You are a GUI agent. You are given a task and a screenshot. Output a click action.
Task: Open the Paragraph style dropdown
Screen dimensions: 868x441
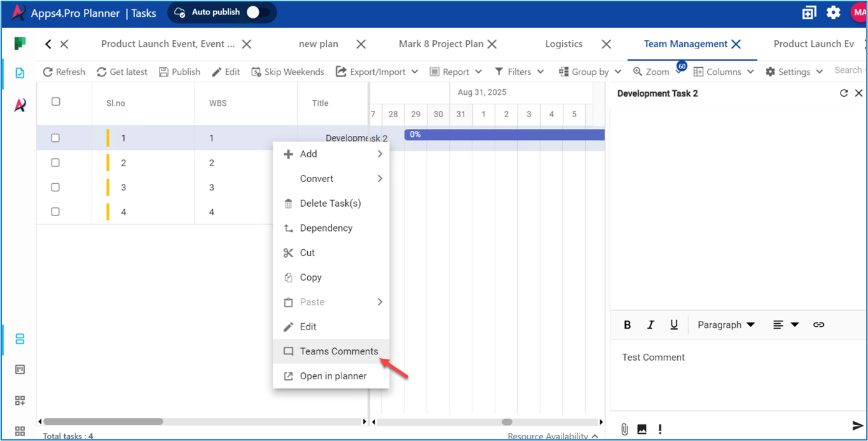(x=726, y=325)
